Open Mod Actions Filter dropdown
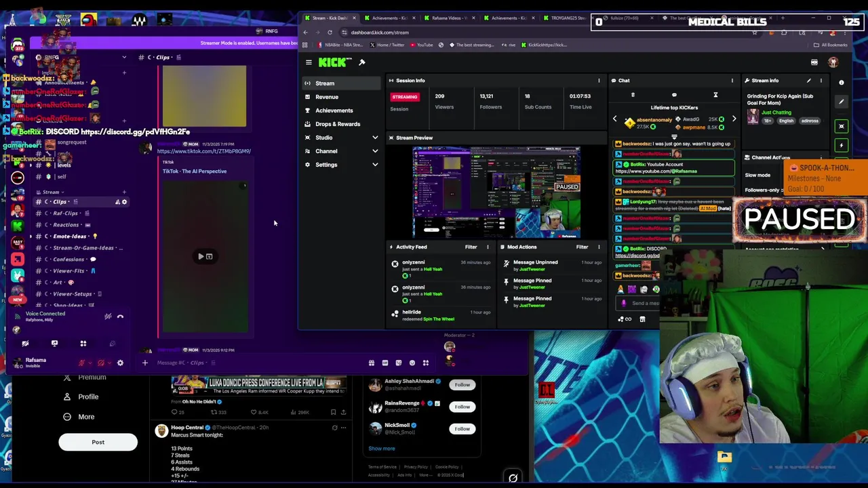This screenshot has height=488, width=868. coord(582,247)
